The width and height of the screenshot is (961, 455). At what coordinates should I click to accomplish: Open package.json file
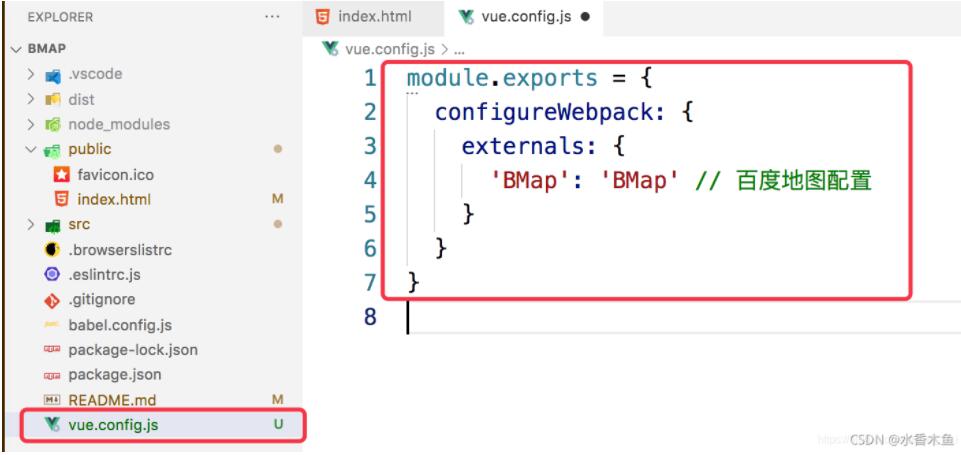pos(115,375)
